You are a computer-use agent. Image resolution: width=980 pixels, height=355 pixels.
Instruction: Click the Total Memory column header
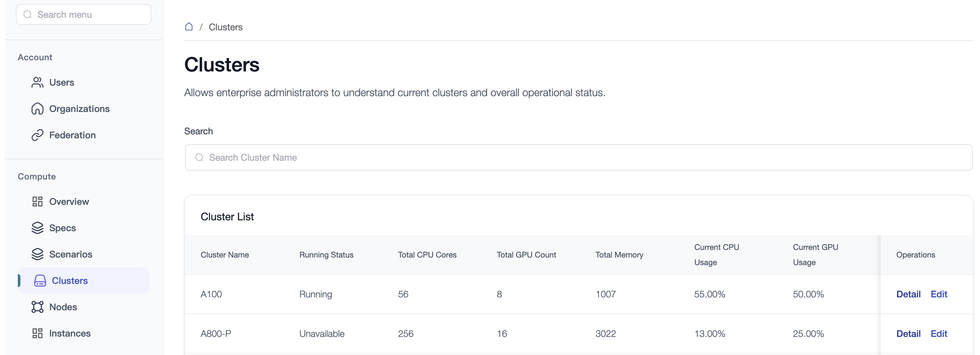point(619,255)
